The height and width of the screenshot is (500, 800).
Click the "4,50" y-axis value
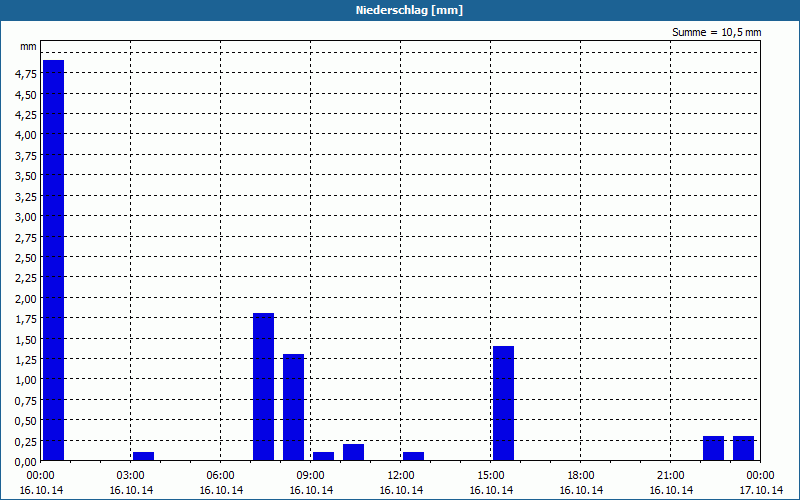26,94
